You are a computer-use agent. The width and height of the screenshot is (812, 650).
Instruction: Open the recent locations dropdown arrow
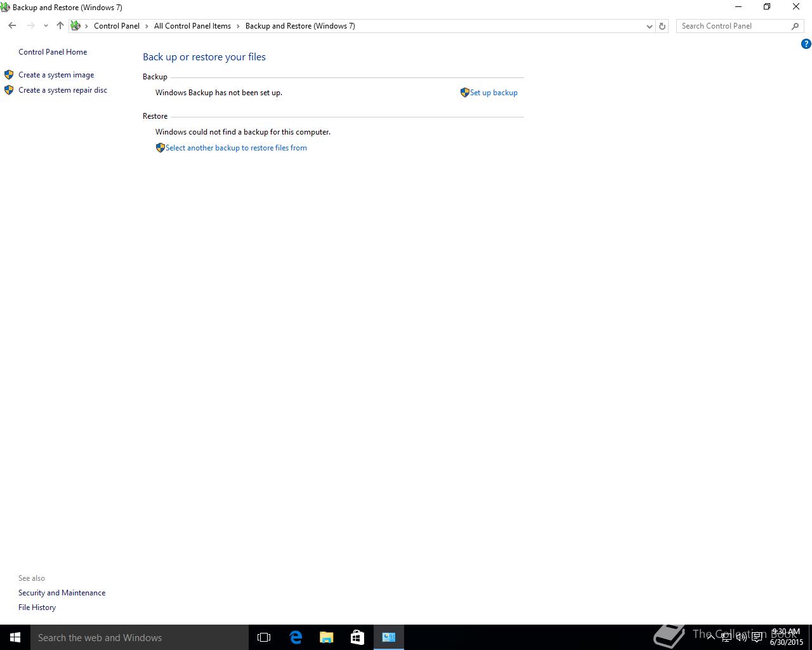pos(46,26)
